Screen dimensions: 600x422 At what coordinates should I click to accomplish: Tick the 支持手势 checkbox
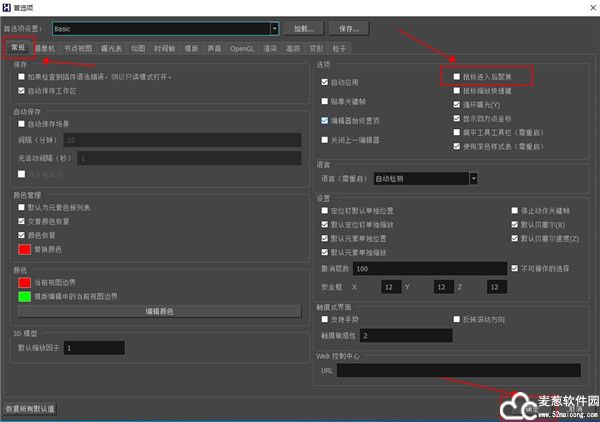pyautogui.click(x=325, y=318)
